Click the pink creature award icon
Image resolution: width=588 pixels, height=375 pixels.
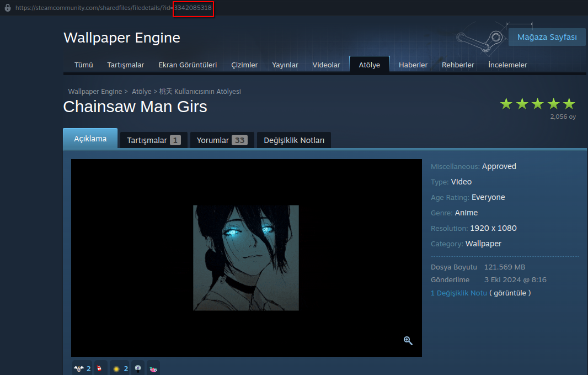(x=153, y=369)
